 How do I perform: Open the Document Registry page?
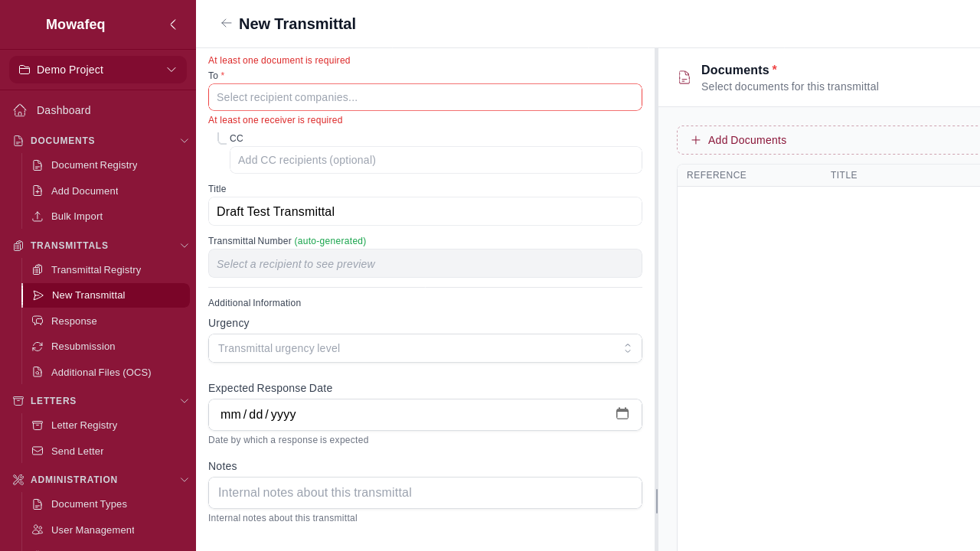click(x=93, y=165)
